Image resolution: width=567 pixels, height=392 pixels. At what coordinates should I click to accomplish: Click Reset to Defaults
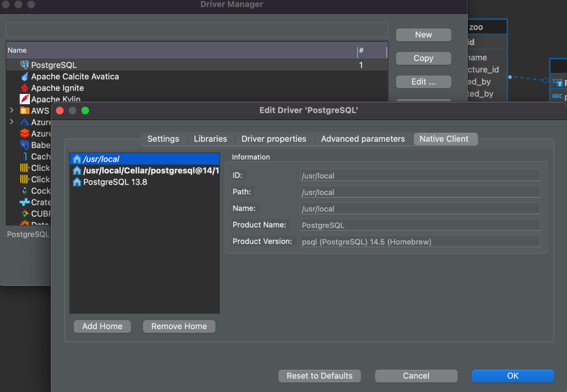(x=320, y=376)
